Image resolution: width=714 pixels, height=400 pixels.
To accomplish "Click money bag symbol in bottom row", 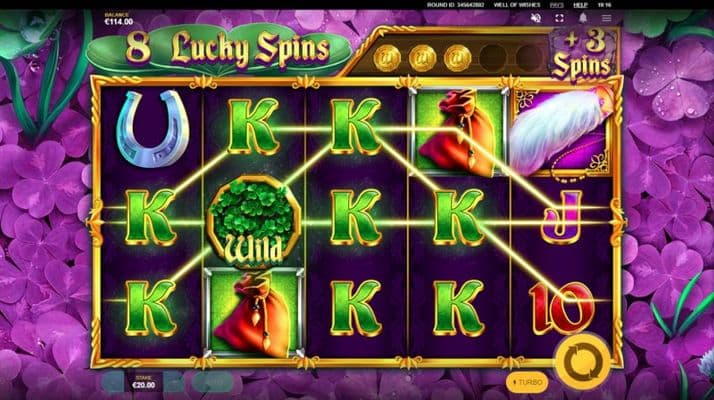I will tap(253, 313).
